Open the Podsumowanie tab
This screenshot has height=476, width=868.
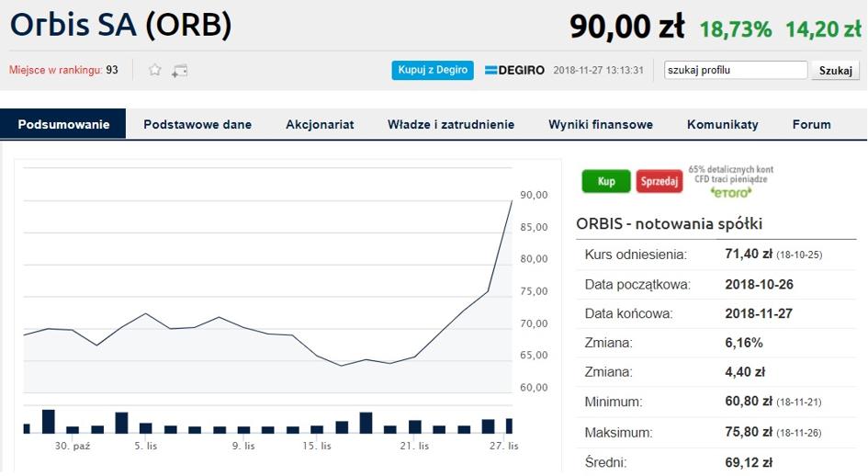coord(63,124)
